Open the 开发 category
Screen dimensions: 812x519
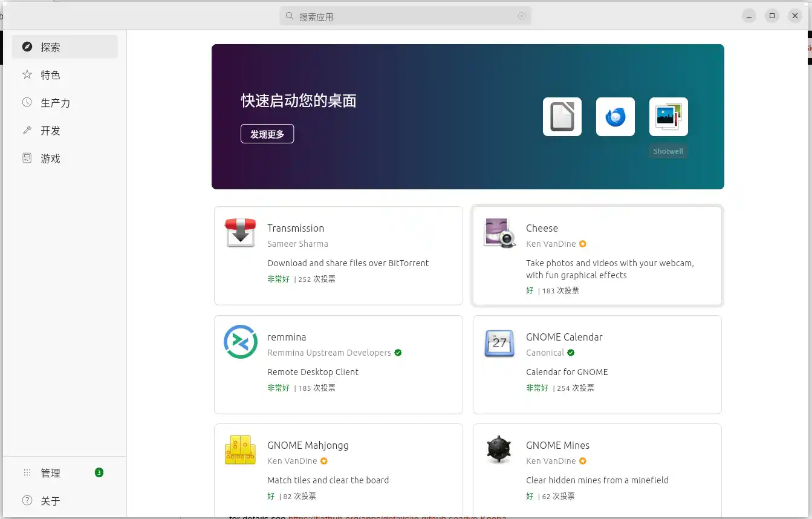tap(65, 130)
